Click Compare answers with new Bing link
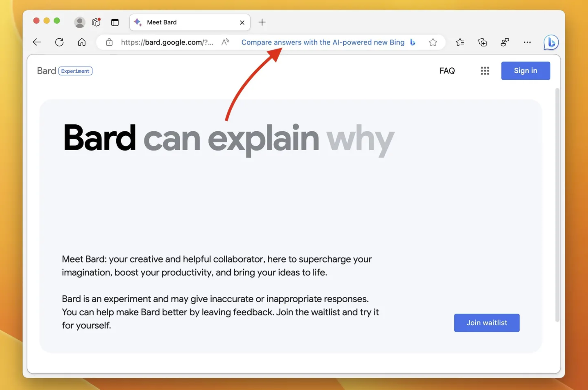The image size is (588, 390). click(x=323, y=42)
